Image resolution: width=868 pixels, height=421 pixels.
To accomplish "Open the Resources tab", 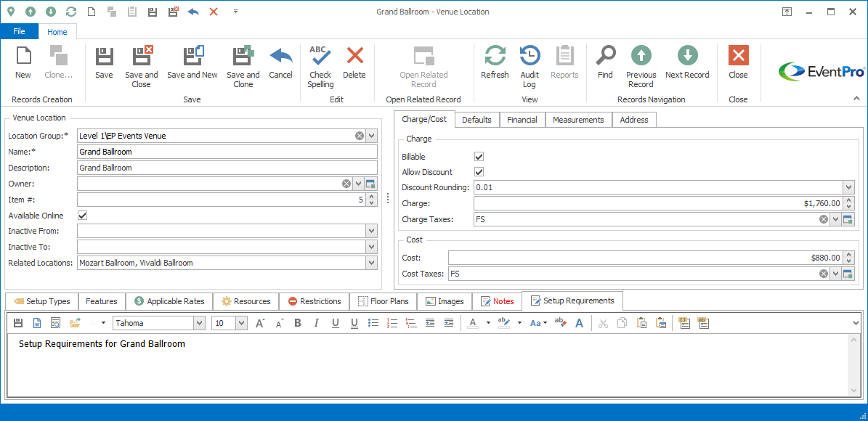I will [x=246, y=301].
